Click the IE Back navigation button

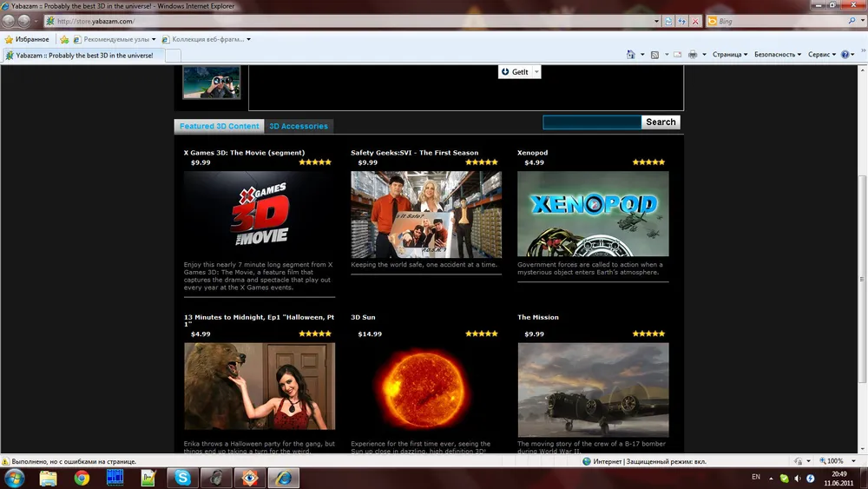pos(10,21)
